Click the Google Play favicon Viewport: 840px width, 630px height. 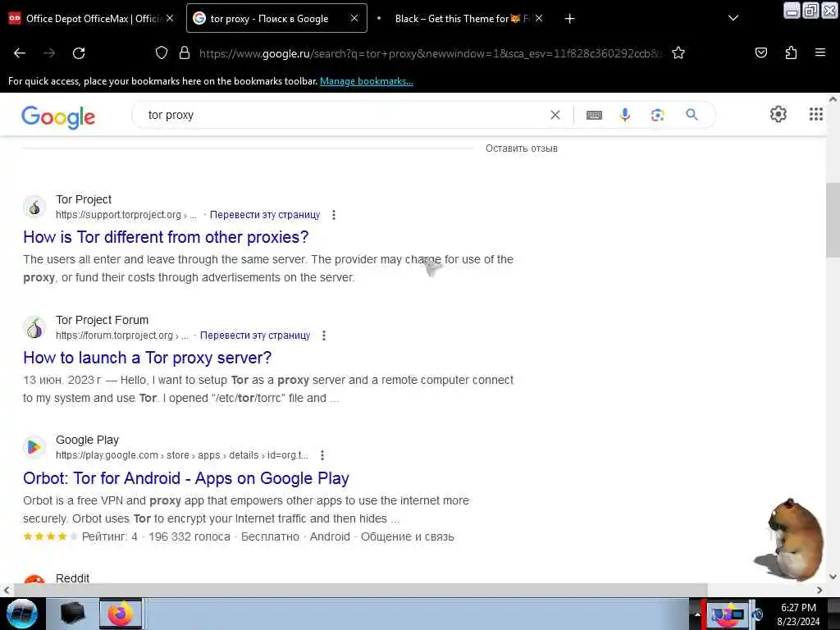pyautogui.click(x=34, y=447)
